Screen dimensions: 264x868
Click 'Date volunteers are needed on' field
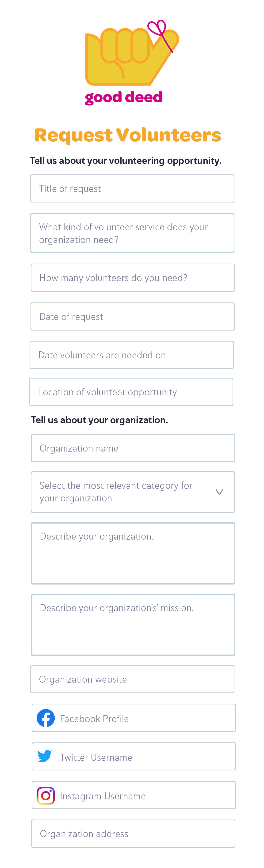132,355
